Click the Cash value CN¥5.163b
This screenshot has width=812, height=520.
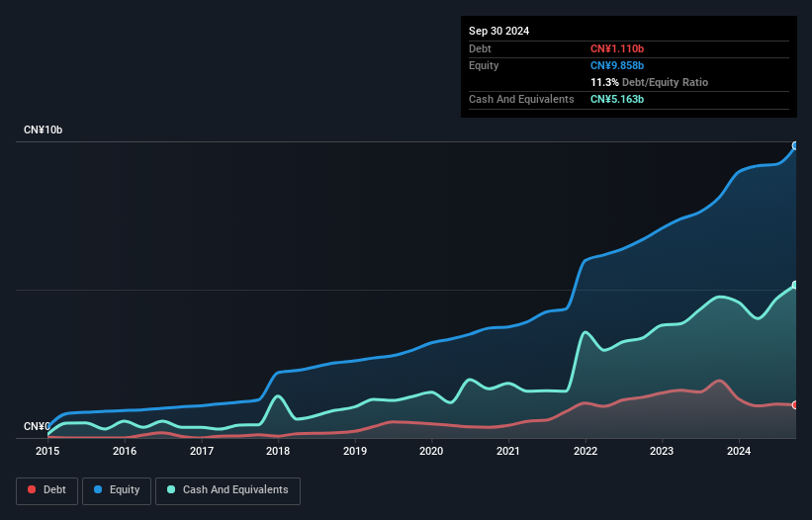point(617,99)
